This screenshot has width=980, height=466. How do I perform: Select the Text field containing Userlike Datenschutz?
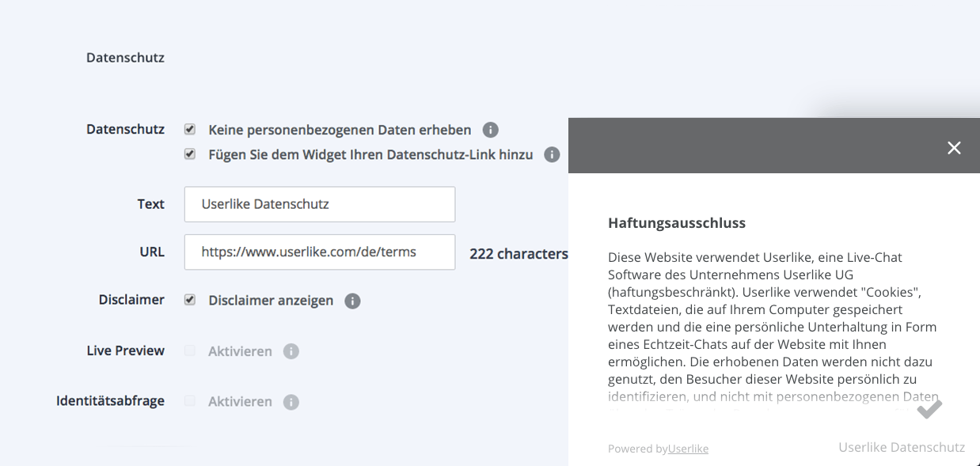click(x=319, y=203)
